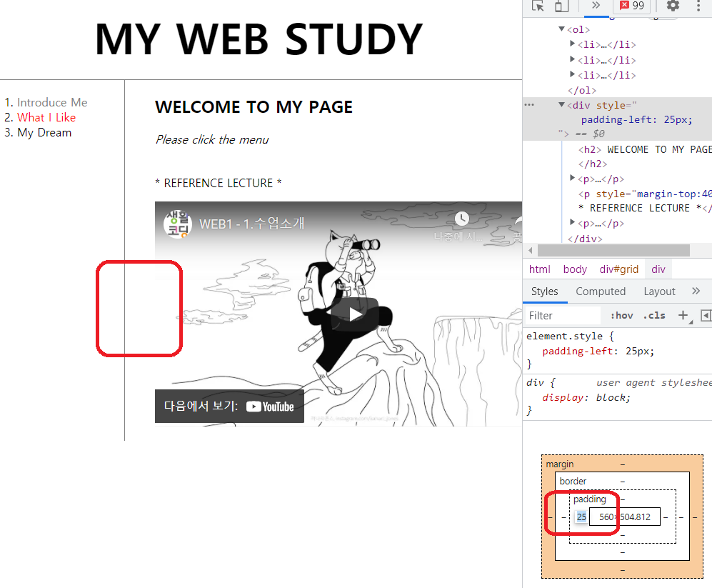Toggle the device toolbar icon

[562, 6]
